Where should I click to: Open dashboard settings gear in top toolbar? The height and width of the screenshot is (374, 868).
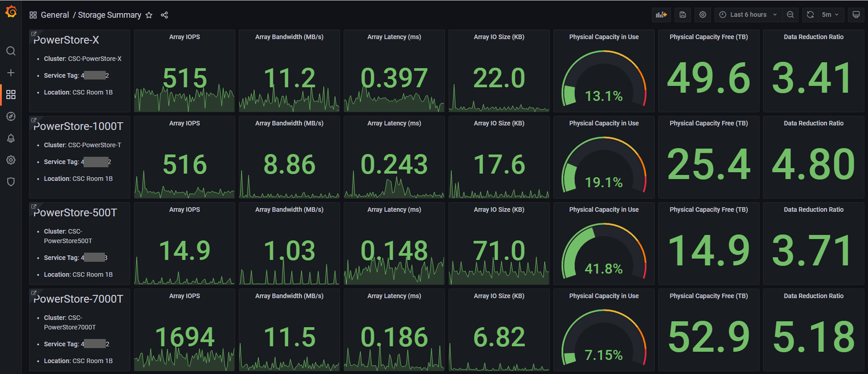pyautogui.click(x=703, y=15)
